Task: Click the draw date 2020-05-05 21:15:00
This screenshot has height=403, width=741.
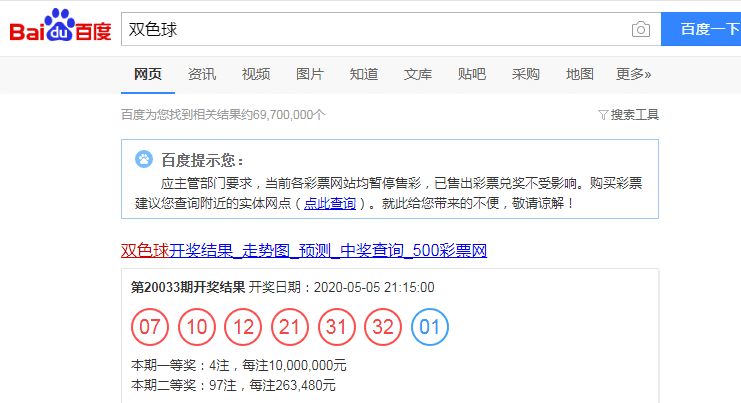Action: [x=374, y=287]
